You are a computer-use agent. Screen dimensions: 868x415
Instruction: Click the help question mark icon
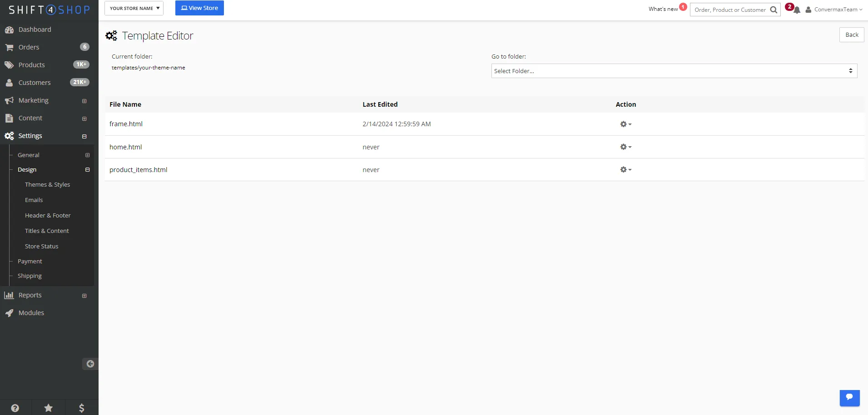15,408
